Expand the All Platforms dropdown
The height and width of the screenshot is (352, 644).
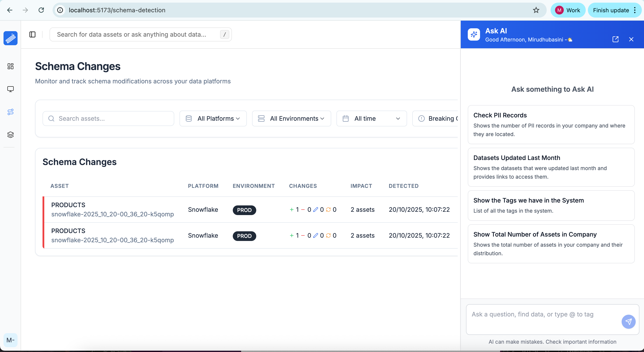(x=213, y=119)
